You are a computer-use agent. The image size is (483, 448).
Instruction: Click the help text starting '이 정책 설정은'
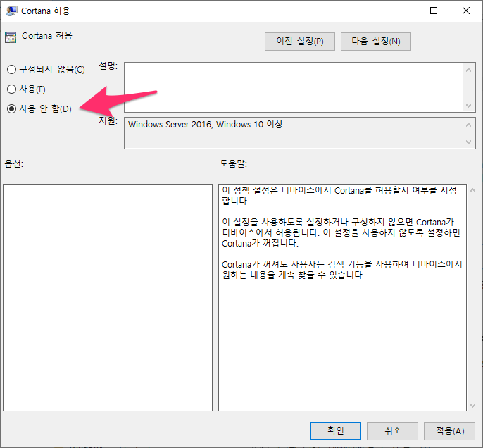339,196
